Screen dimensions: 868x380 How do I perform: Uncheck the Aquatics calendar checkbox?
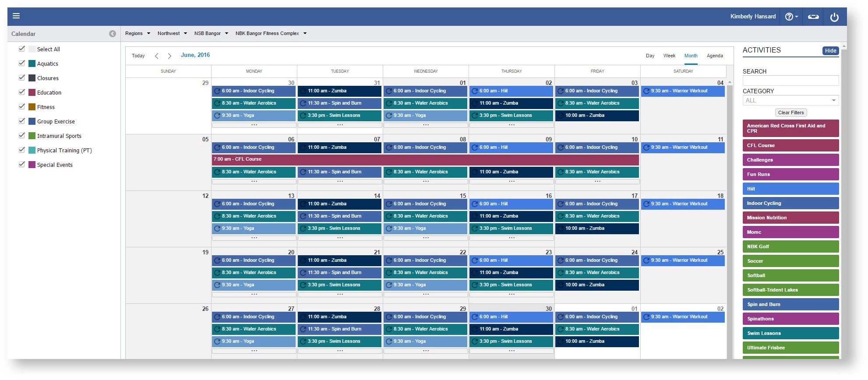(x=22, y=63)
